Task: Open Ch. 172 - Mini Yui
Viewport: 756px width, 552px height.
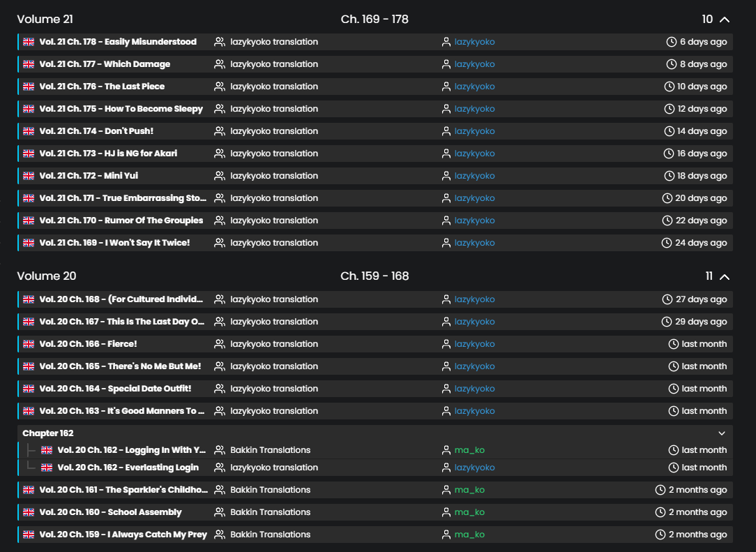Action: click(89, 176)
